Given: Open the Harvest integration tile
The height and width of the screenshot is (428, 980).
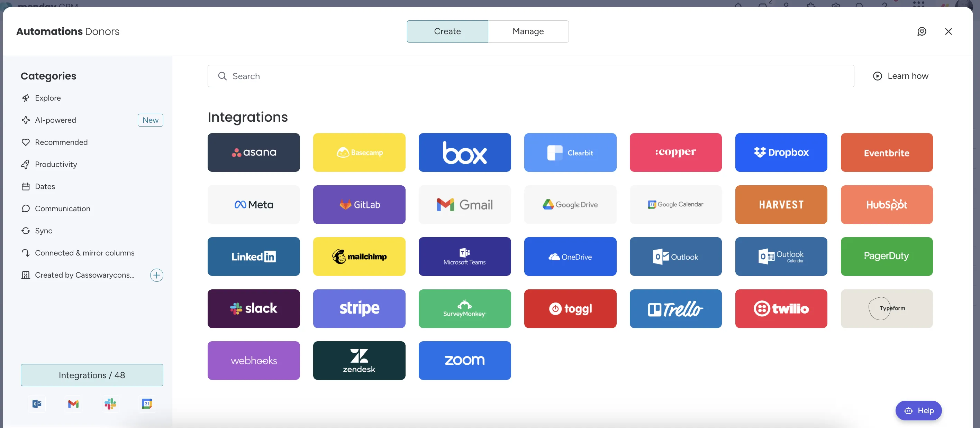Looking at the screenshot, I should point(781,205).
